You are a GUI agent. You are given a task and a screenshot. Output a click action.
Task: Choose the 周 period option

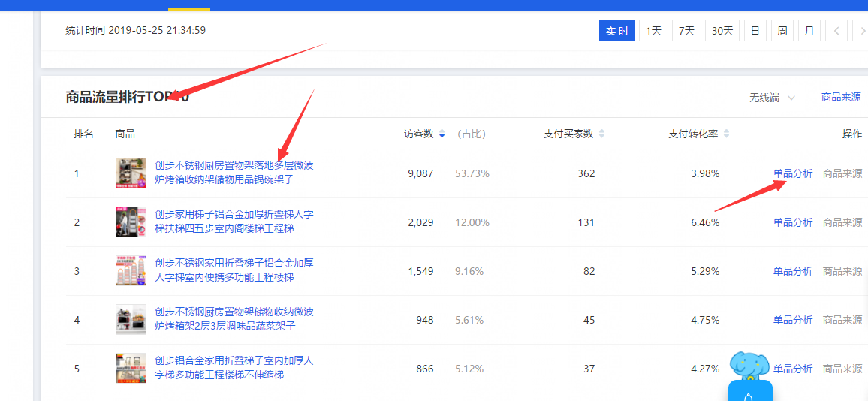[x=782, y=31]
